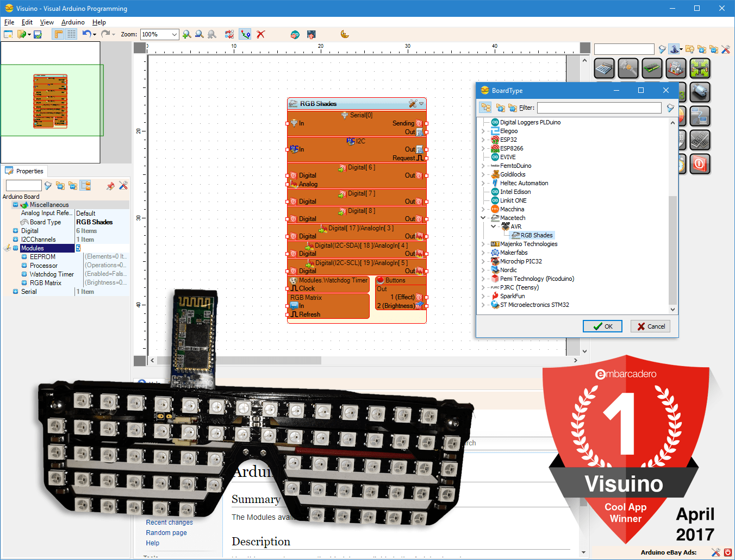The height and width of the screenshot is (560, 735).
Task: Expand the Serial property node
Action: (x=15, y=292)
